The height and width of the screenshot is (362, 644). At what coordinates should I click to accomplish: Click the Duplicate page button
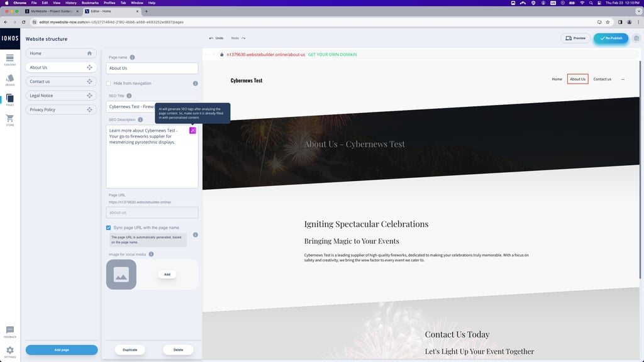[130, 349]
